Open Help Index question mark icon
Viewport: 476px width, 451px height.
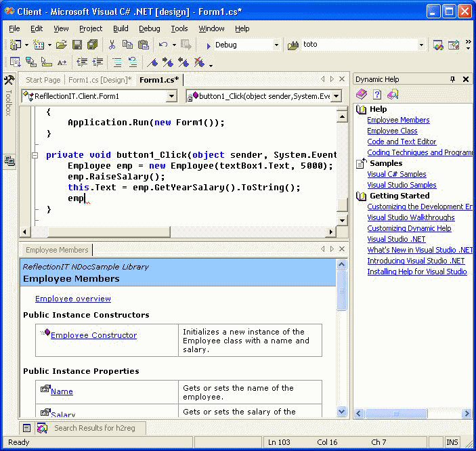click(377, 94)
